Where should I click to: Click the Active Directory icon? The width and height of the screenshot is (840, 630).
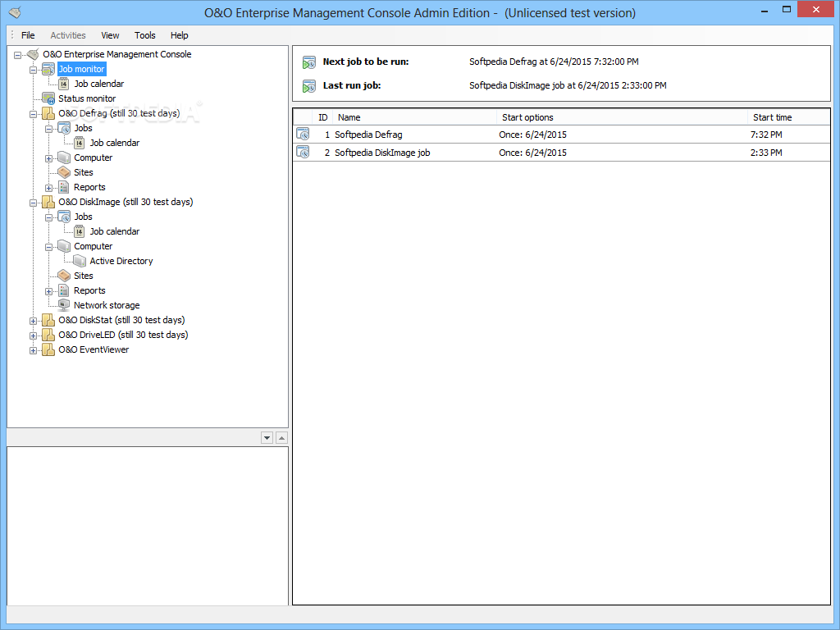[x=80, y=261]
